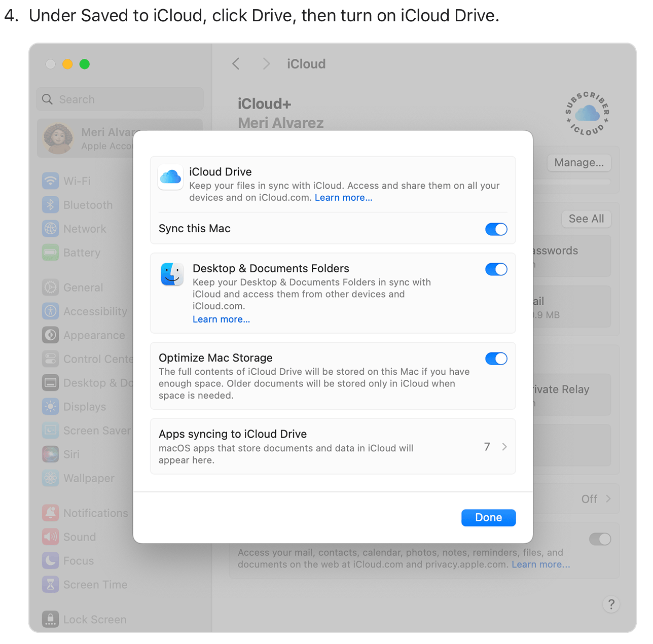This screenshot has width=653, height=644.
Task: Open the Appearance icon
Action: pos(50,335)
